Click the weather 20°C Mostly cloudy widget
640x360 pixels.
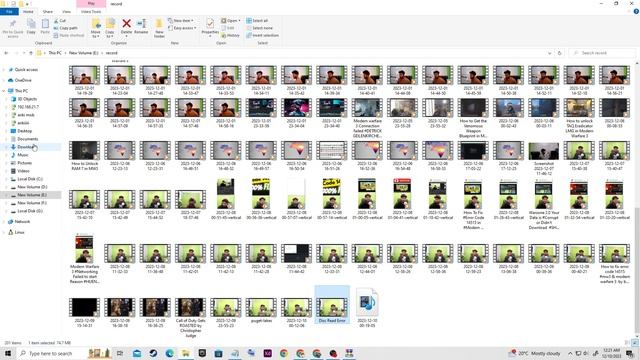[x=535, y=353]
